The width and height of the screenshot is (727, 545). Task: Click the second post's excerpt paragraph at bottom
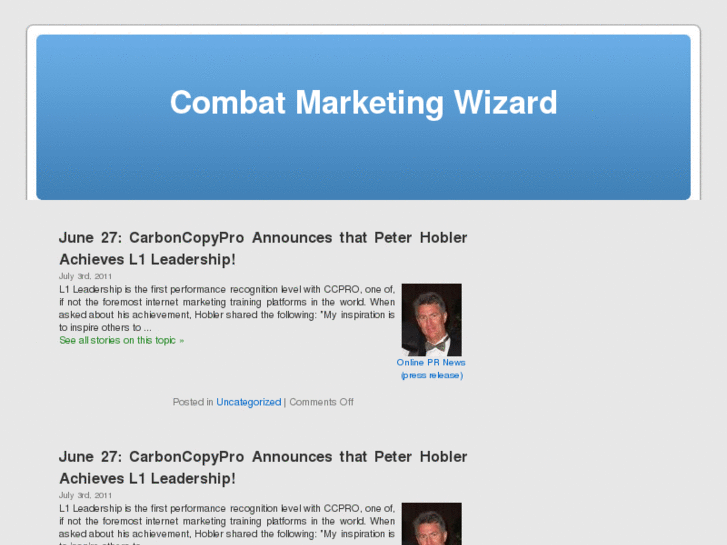click(x=227, y=524)
